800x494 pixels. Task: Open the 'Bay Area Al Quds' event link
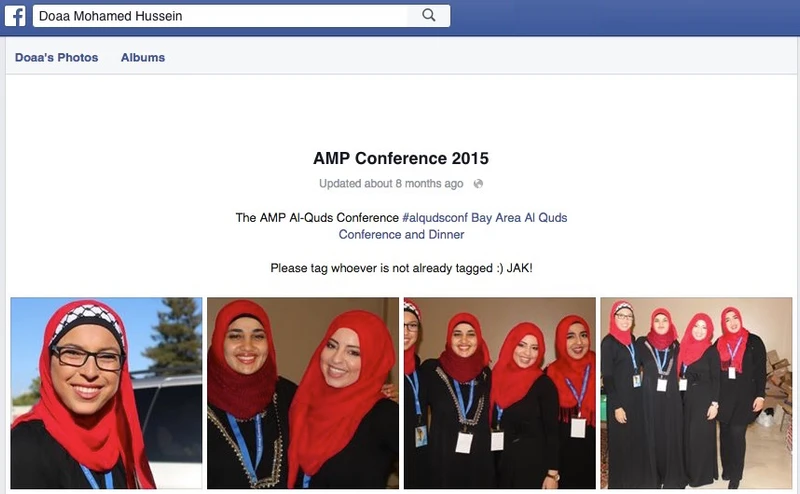[519, 218]
